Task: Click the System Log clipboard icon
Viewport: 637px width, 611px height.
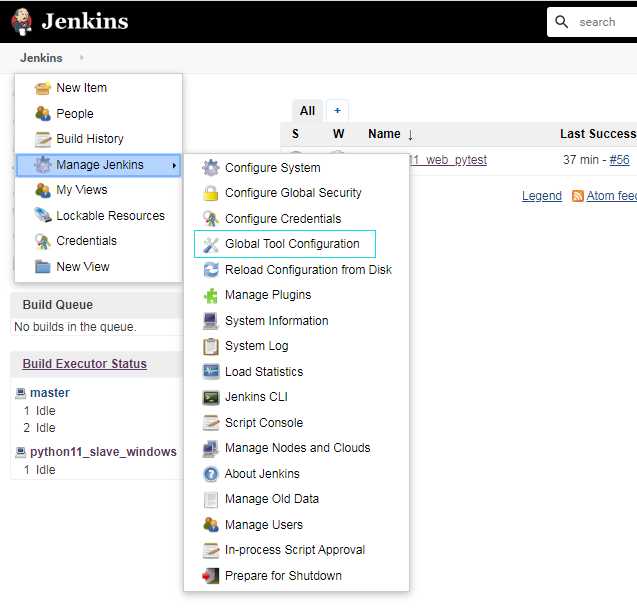Action: (211, 346)
